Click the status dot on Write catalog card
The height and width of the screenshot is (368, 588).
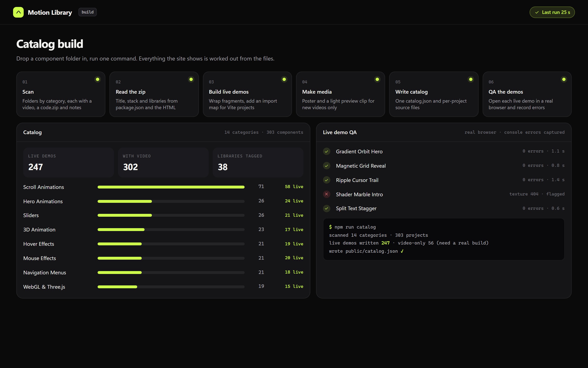pos(471,79)
